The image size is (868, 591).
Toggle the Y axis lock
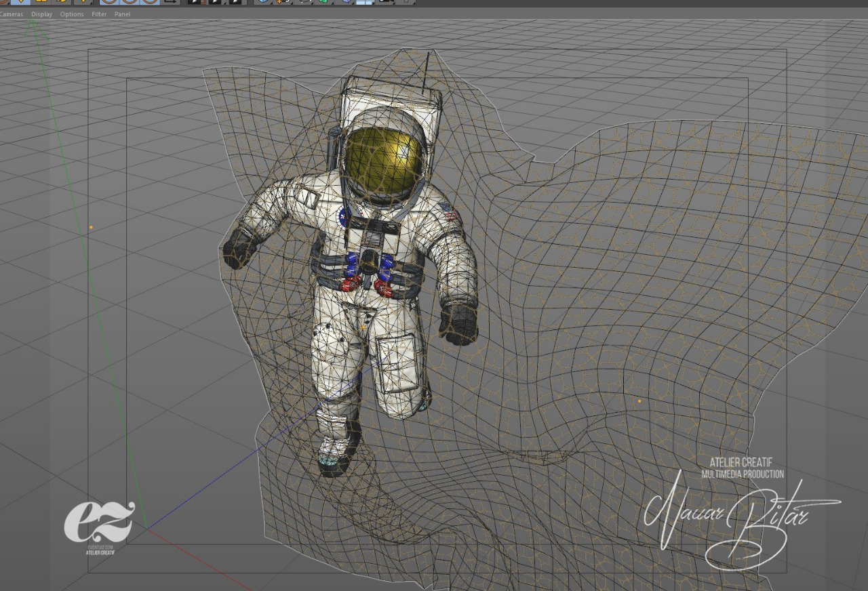point(130,1)
